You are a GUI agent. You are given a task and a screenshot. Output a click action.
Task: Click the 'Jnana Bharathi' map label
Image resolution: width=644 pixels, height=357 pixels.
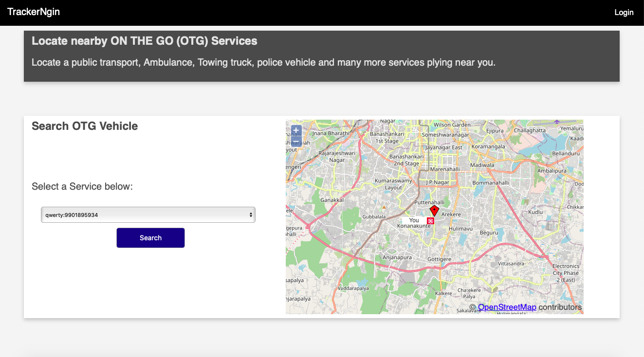[331, 133]
